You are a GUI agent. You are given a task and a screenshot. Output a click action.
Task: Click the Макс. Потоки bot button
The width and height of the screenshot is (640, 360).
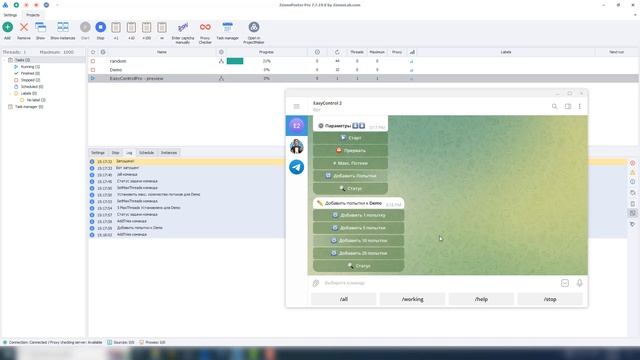tap(350, 163)
